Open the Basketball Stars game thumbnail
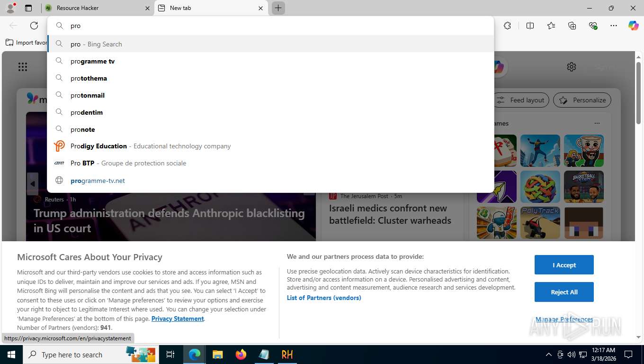 (584, 187)
